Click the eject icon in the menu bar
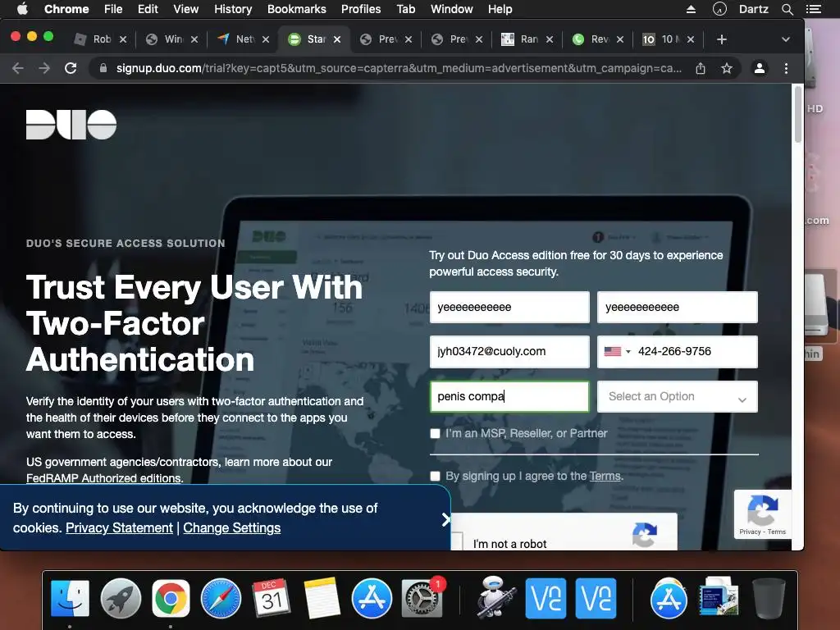Image resolution: width=840 pixels, height=630 pixels. [x=691, y=9]
